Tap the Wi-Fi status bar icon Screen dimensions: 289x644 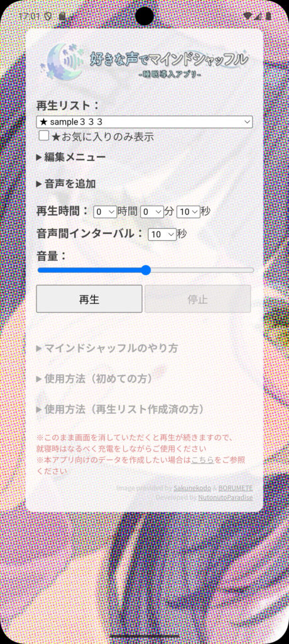[247, 16]
